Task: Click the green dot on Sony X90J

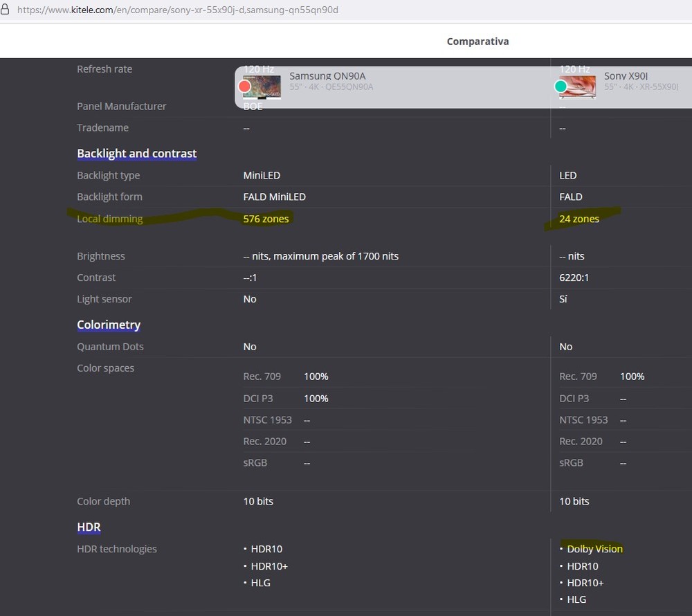Action: [561, 87]
